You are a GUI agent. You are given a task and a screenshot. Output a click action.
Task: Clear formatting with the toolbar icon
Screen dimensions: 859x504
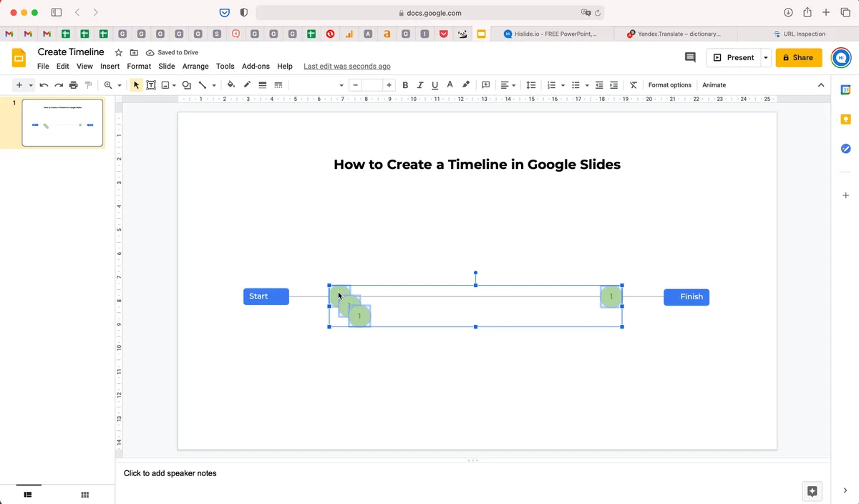click(x=634, y=85)
